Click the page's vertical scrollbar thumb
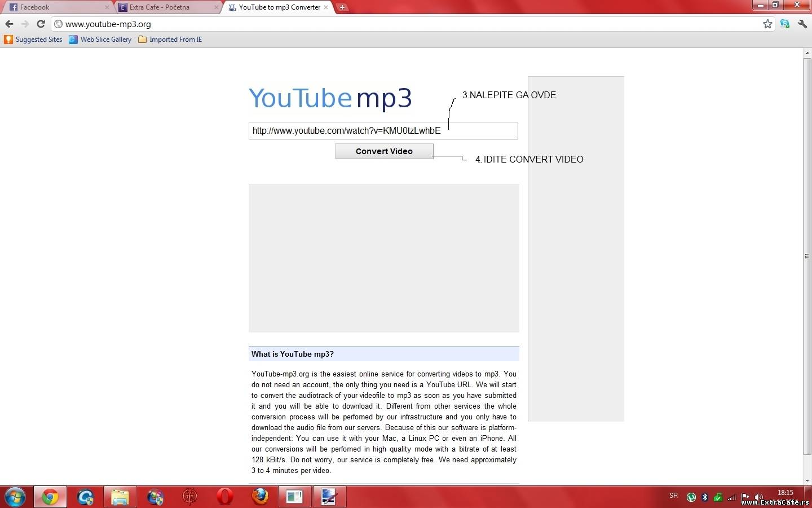This screenshot has width=812, height=508. tap(807, 256)
